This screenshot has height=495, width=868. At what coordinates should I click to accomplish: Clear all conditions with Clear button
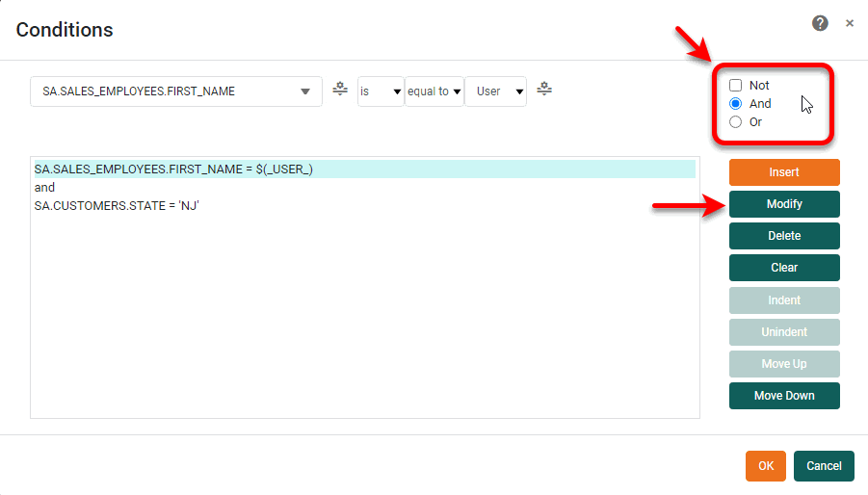click(784, 268)
